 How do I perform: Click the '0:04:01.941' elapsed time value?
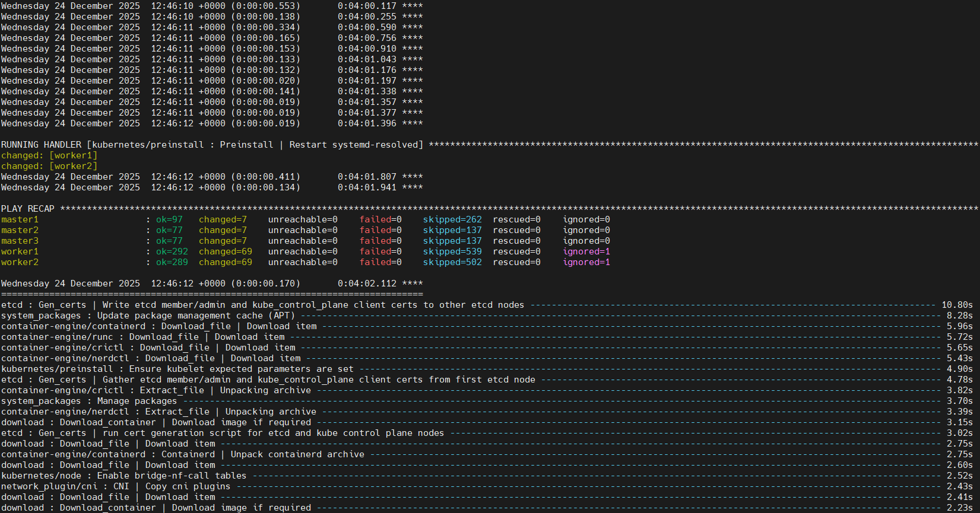[367, 187]
